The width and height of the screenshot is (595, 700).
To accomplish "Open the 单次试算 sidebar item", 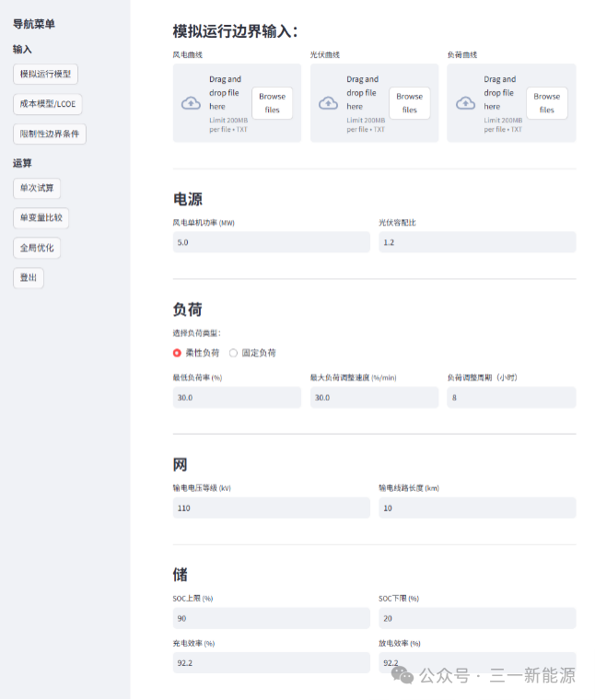I will click(x=37, y=188).
